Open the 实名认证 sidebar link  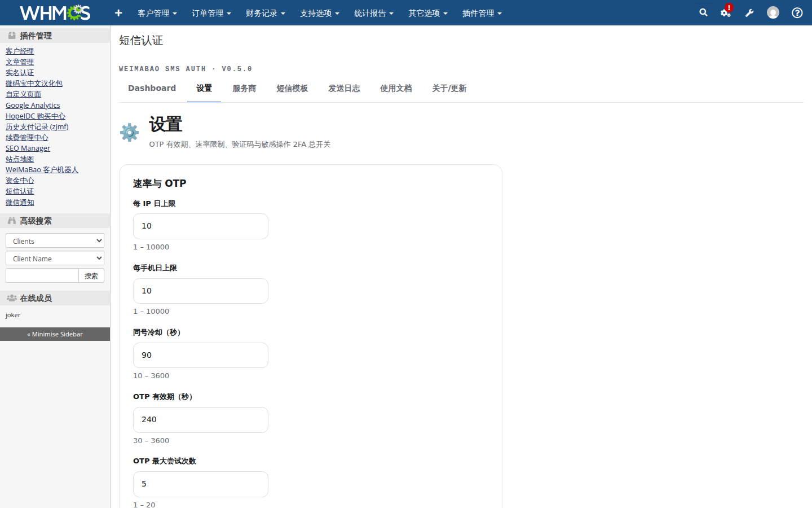click(x=20, y=72)
